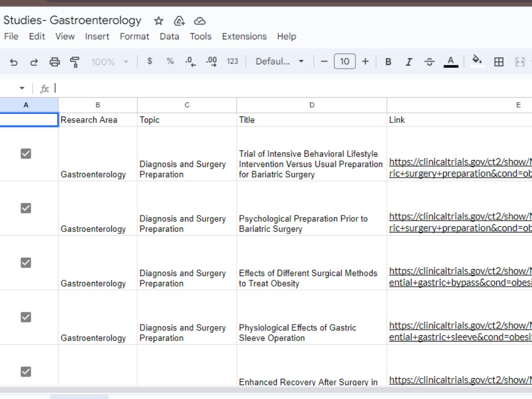This screenshot has width=532, height=399.
Task: Open the Psychological Preparation clinicaltrials link
Action: [460, 222]
